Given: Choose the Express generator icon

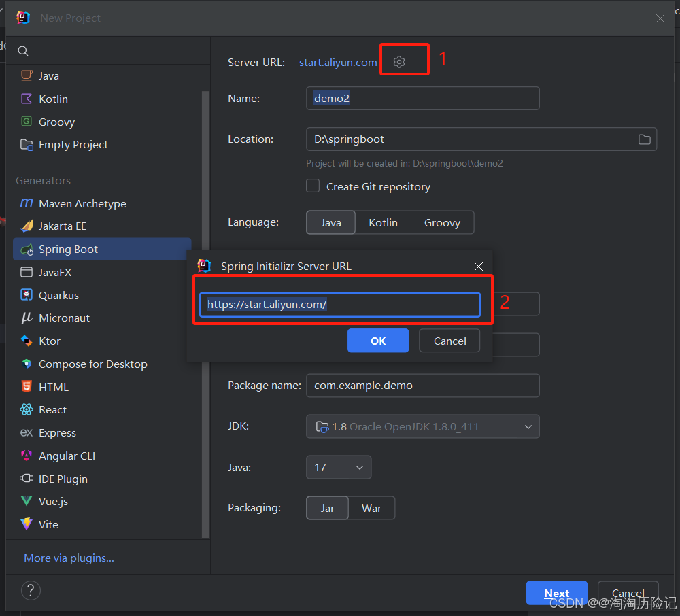Looking at the screenshot, I should click(27, 432).
